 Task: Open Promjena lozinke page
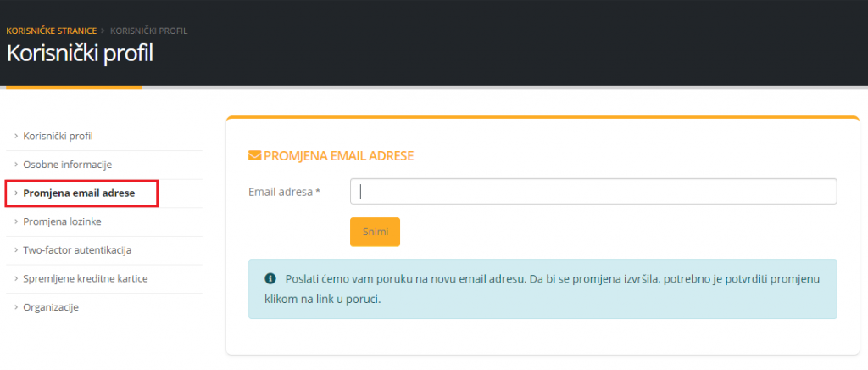coord(63,221)
